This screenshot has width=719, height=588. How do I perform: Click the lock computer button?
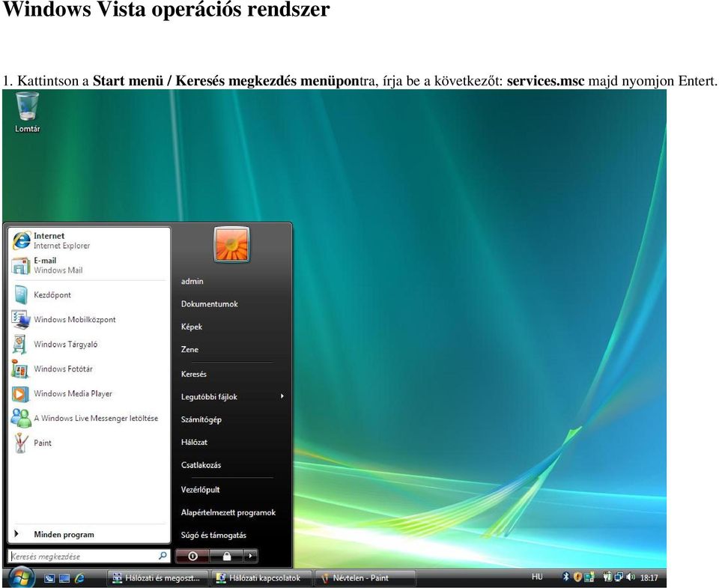click(226, 557)
